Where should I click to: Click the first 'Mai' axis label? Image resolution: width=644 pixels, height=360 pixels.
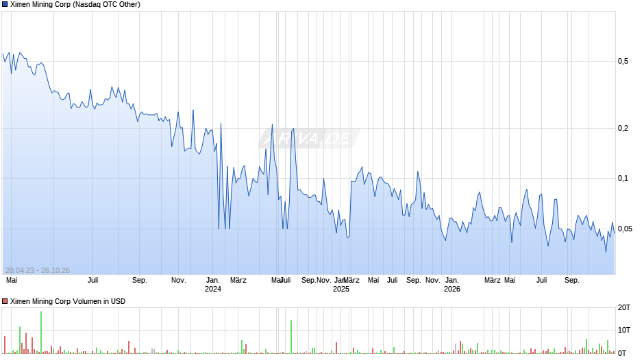pos(12,281)
